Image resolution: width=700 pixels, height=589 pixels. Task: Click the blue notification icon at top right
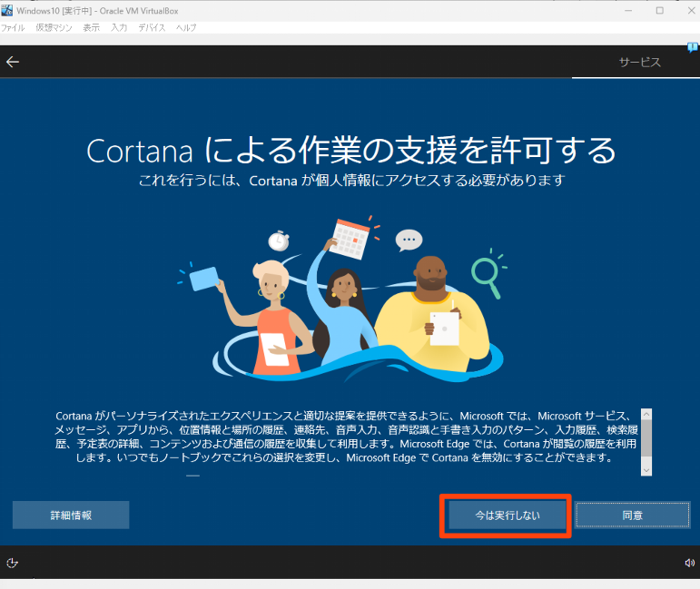pyautogui.click(x=693, y=47)
